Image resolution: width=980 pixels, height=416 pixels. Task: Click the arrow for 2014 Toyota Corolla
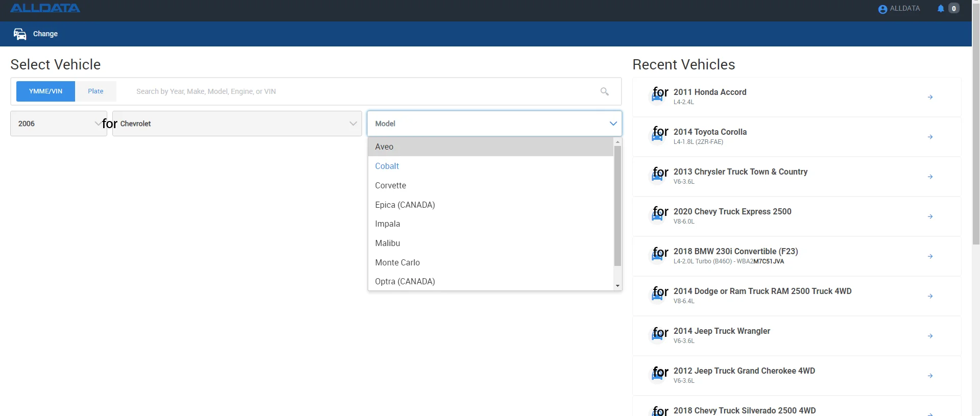pyautogui.click(x=930, y=137)
